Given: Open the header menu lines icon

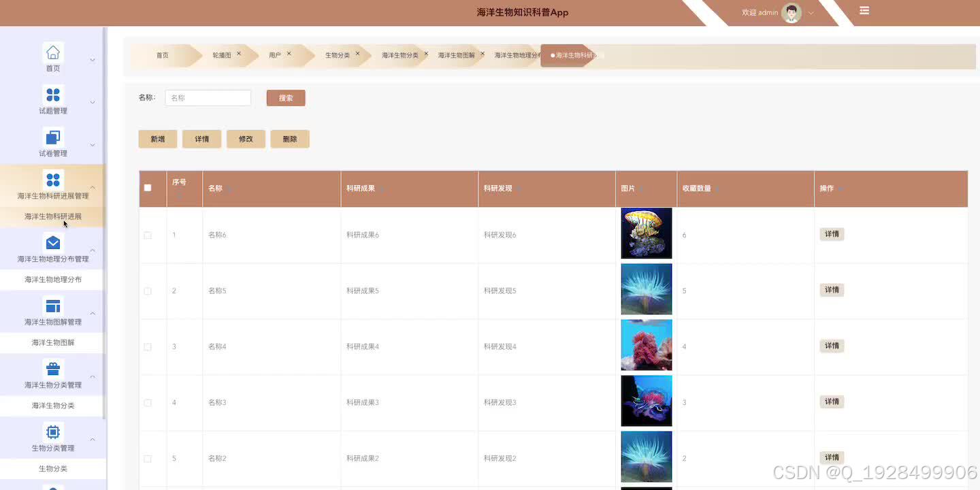Looking at the screenshot, I should (864, 11).
